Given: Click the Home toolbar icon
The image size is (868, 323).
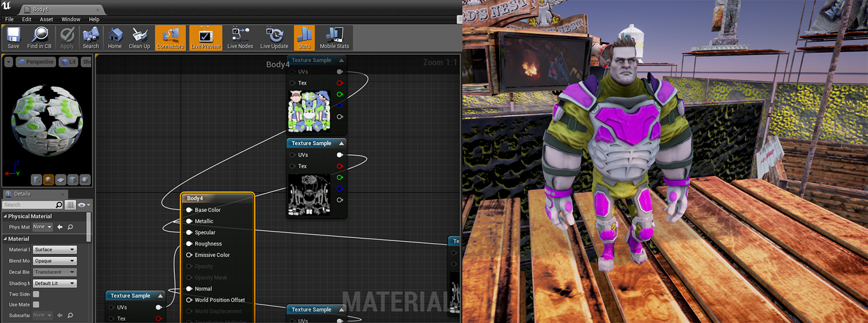Looking at the screenshot, I should (115, 38).
